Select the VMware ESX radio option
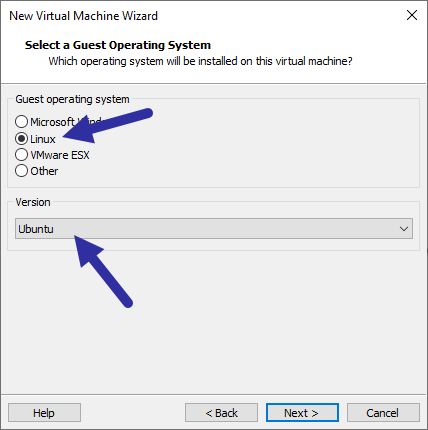The height and width of the screenshot is (430, 428). click(21, 154)
